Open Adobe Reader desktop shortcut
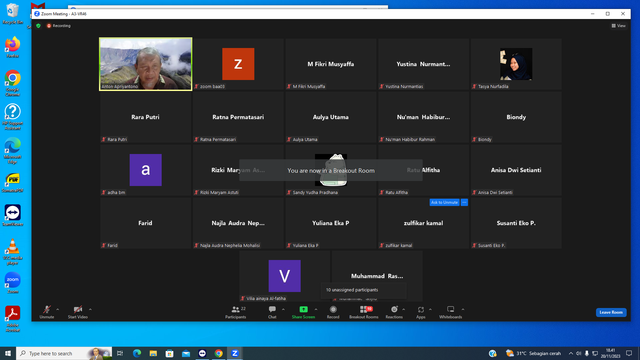This screenshot has width=640, height=360. [x=12, y=319]
